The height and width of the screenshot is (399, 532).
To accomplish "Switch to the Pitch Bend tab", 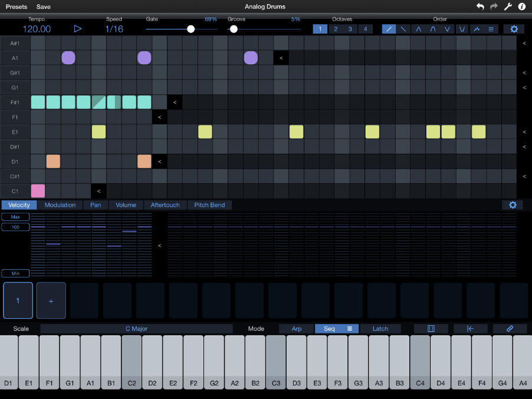I will coord(209,205).
